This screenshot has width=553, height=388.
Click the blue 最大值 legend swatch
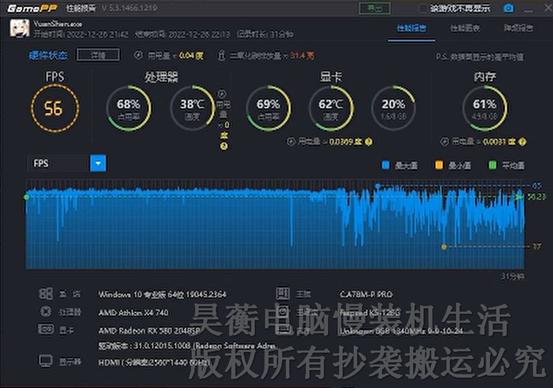pos(386,165)
